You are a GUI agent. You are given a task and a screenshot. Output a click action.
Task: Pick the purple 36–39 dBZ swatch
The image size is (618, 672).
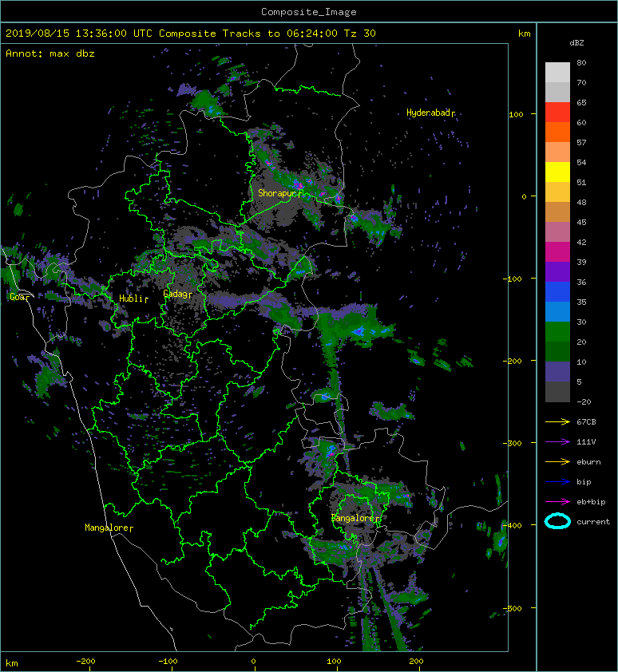pos(557,271)
